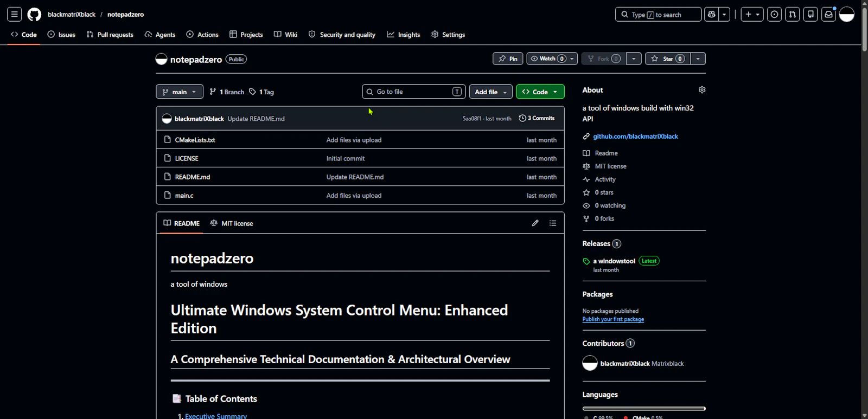Open the Update README.md latest commit message
Image resolution: width=868 pixels, height=419 pixels.
[x=256, y=119]
